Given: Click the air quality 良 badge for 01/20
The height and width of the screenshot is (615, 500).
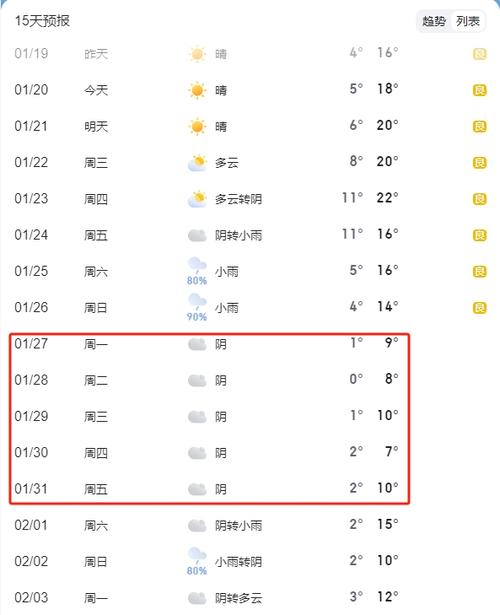Looking at the screenshot, I should (x=479, y=91).
